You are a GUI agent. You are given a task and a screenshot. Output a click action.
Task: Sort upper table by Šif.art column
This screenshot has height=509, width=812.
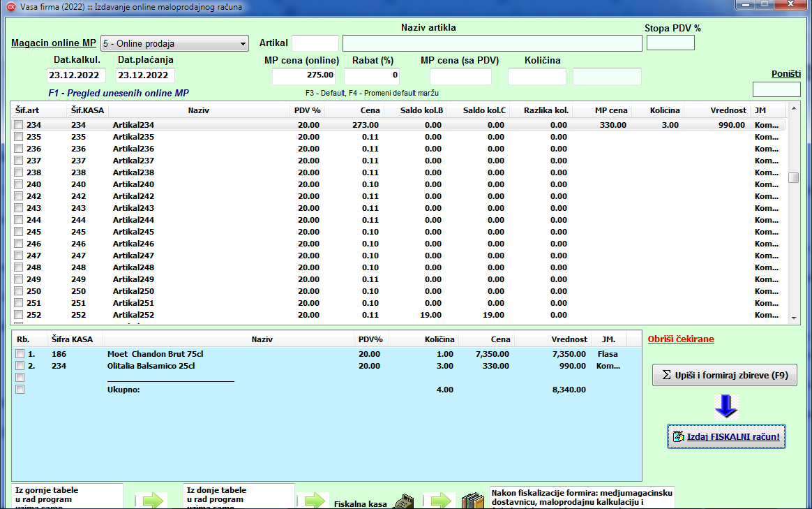pos(38,110)
